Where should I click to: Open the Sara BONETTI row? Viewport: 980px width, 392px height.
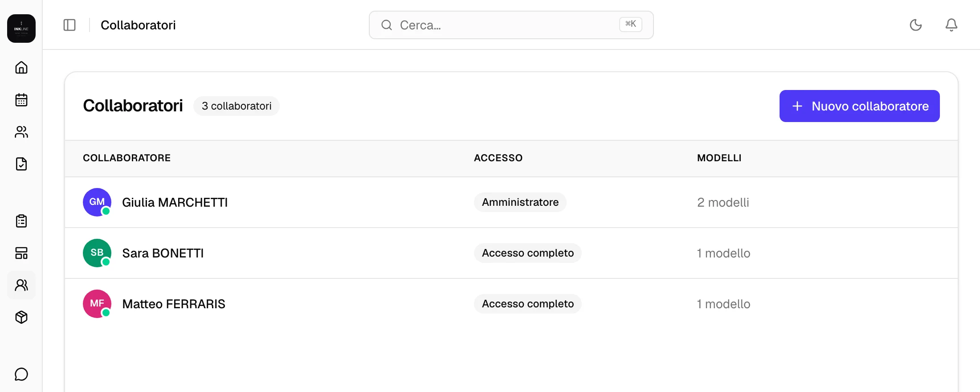coord(511,253)
